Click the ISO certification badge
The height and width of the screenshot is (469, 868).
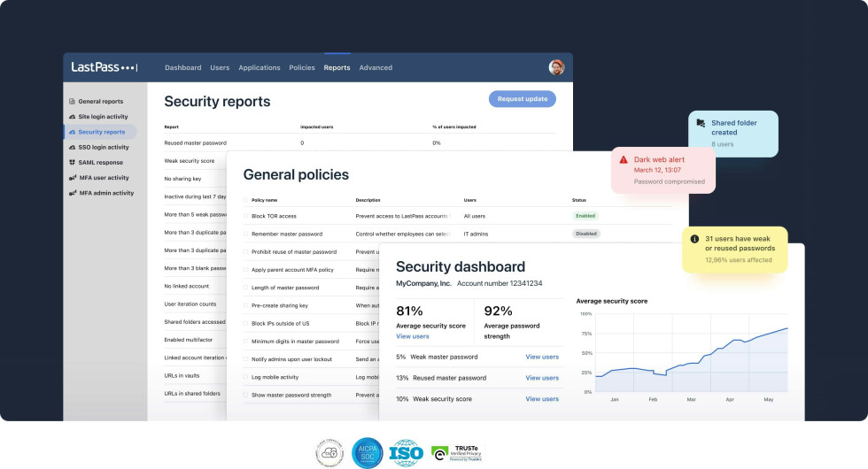coord(406,452)
